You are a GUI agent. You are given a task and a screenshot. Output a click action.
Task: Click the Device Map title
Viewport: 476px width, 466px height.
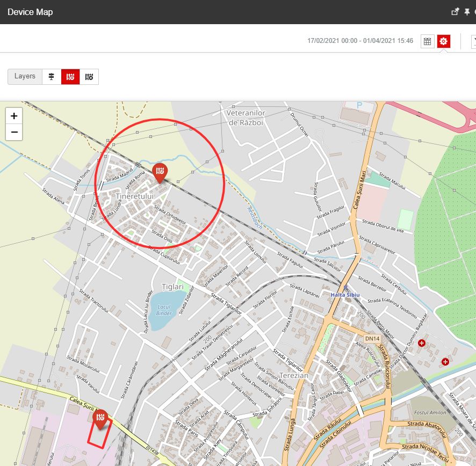pyautogui.click(x=30, y=12)
